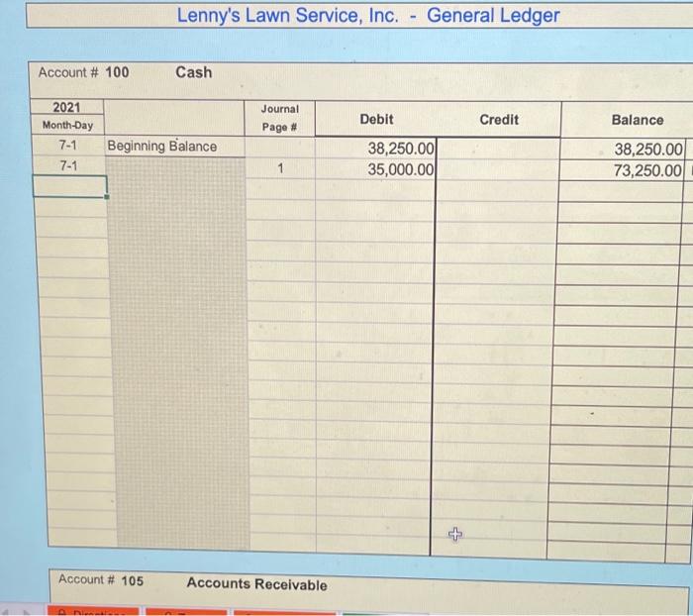Viewport: 693px width, 616px height.
Task: Click the Month-Day header cell
Action: coord(67,125)
